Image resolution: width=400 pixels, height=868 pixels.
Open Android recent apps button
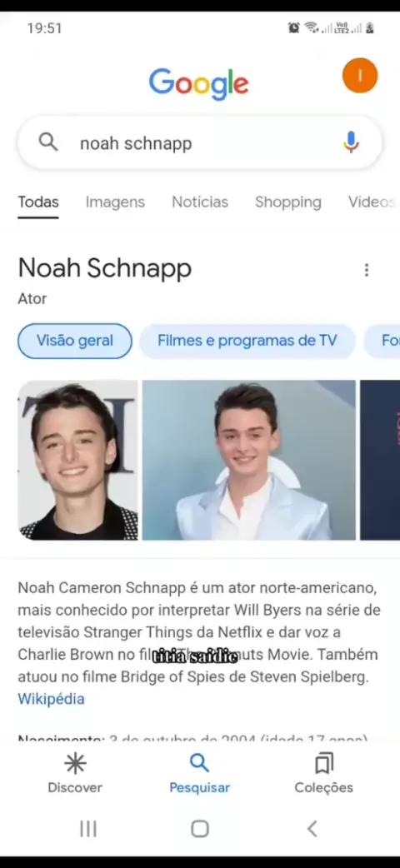tap(88, 829)
